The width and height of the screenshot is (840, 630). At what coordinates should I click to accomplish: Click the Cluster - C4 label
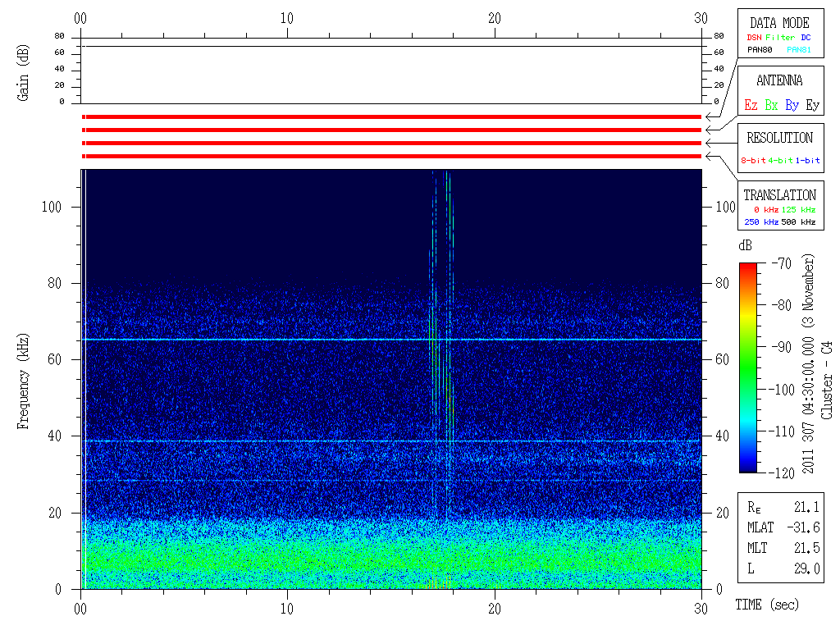[827, 380]
